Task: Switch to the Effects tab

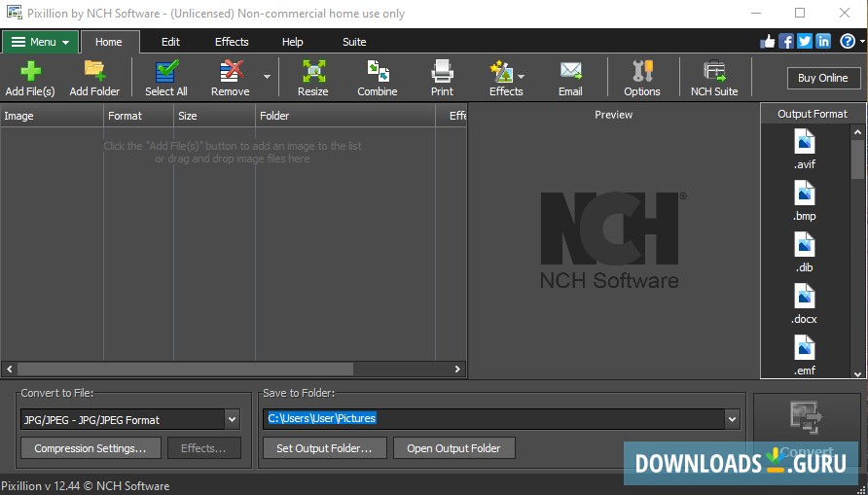Action: coord(232,42)
